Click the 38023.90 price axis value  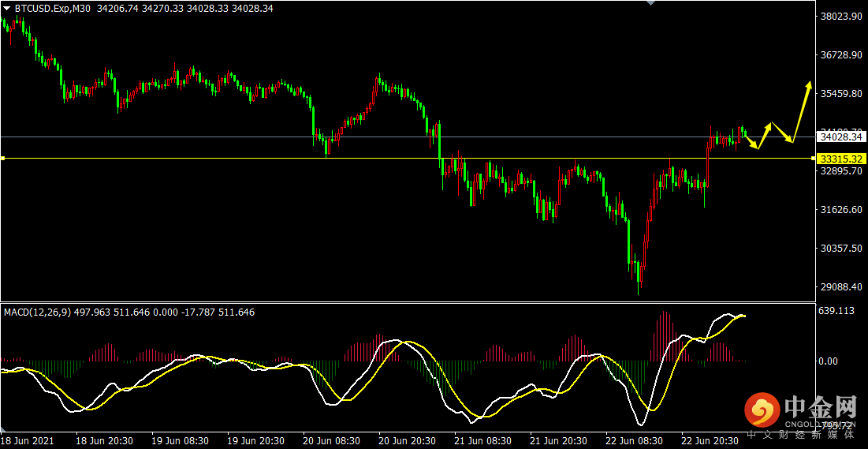pyautogui.click(x=841, y=17)
